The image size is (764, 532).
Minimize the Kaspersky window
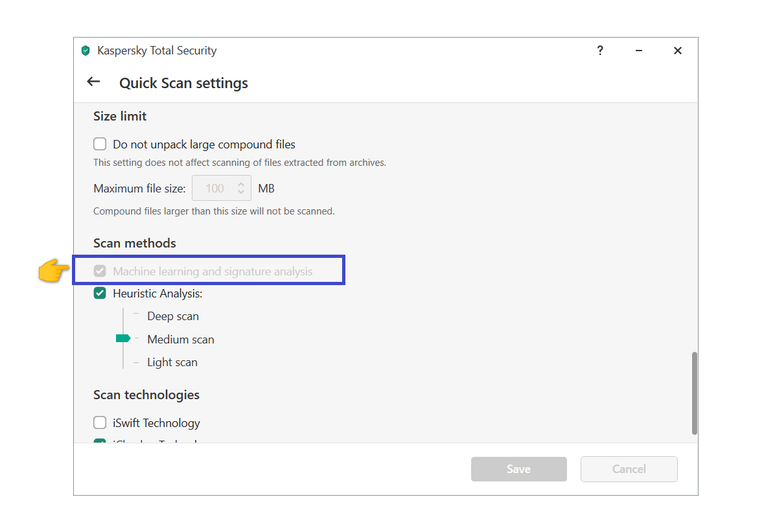pyautogui.click(x=639, y=51)
